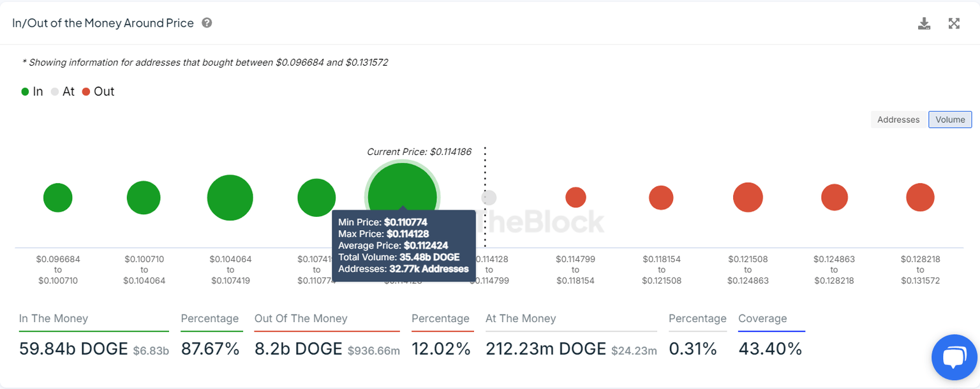This screenshot has width=980, height=389.
Task: Switch to the Volume view
Action: (x=950, y=119)
